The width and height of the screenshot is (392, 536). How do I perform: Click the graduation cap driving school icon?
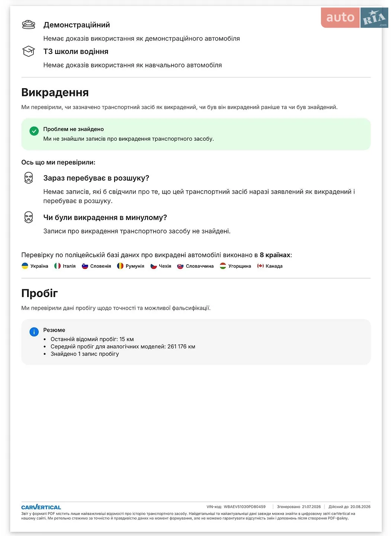tap(29, 51)
